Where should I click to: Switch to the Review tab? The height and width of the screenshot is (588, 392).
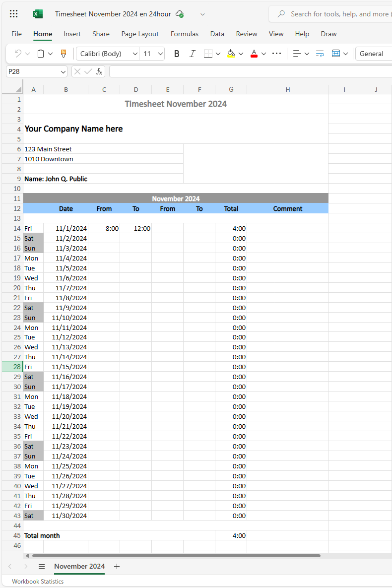tap(247, 34)
